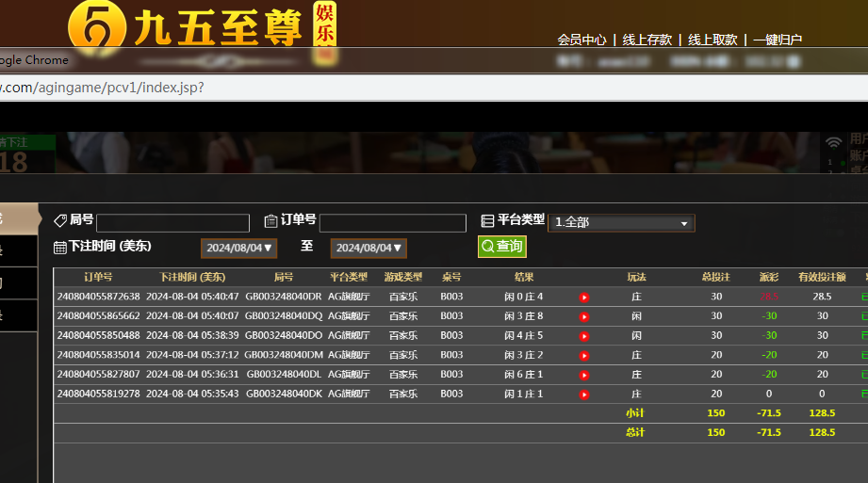Focus the 订单号 order number field

point(392,223)
